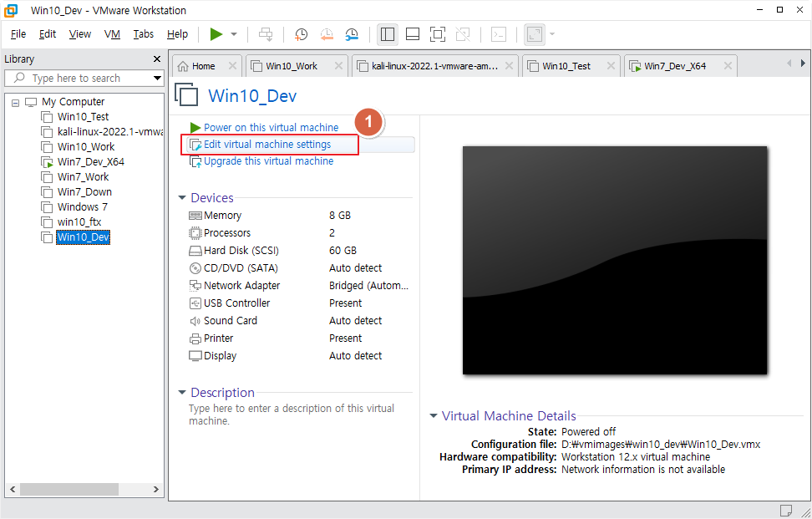Image resolution: width=812 pixels, height=519 pixels.
Task: Collapse the Devices section
Action: (182, 197)
